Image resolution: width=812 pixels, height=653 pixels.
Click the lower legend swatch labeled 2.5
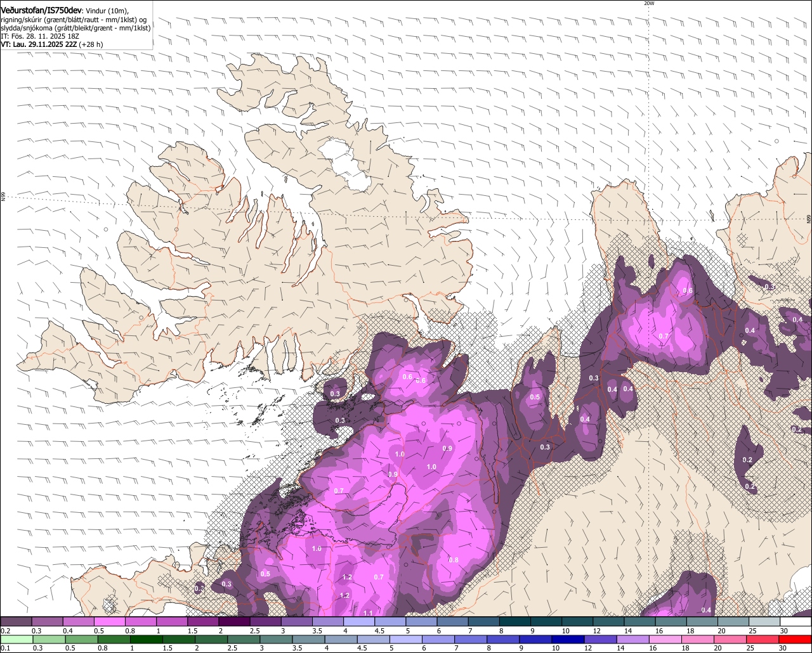pyautogui.click(x=243, y=640)
